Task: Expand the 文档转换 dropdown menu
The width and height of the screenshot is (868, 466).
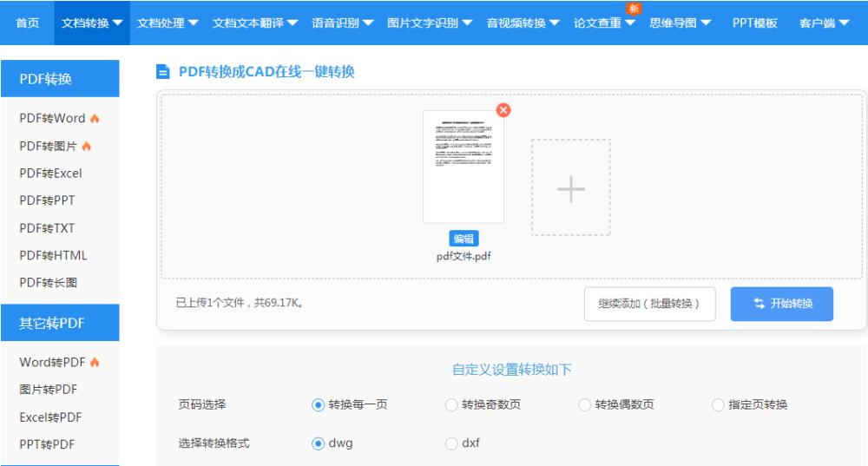Action: click(x=92, y=23)
